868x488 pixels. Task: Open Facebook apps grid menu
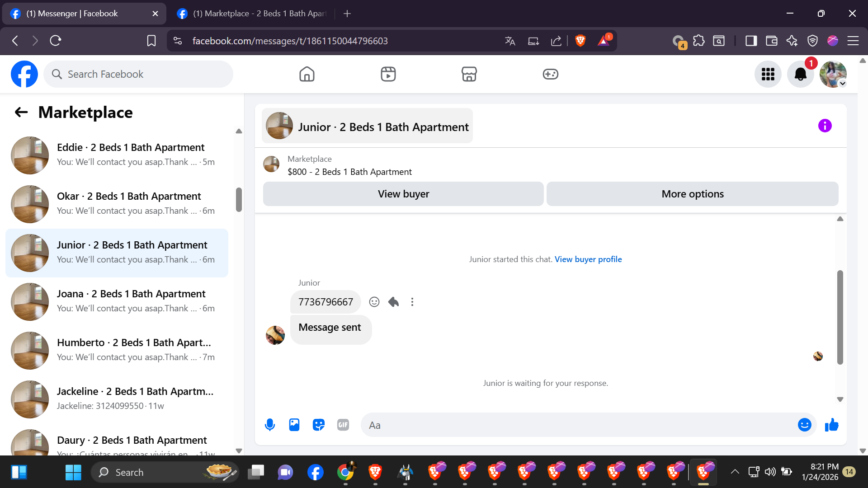coord(768,74)
